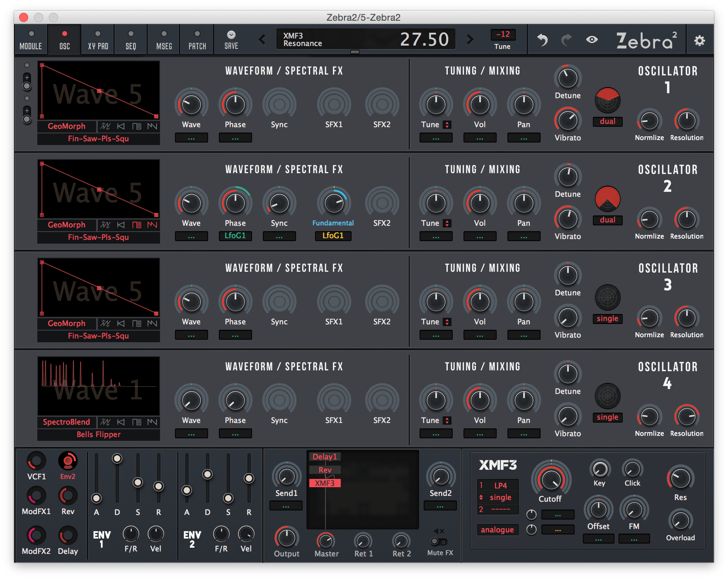
Task: Click the undo arrow icon
Action: (x=542, y=40)
